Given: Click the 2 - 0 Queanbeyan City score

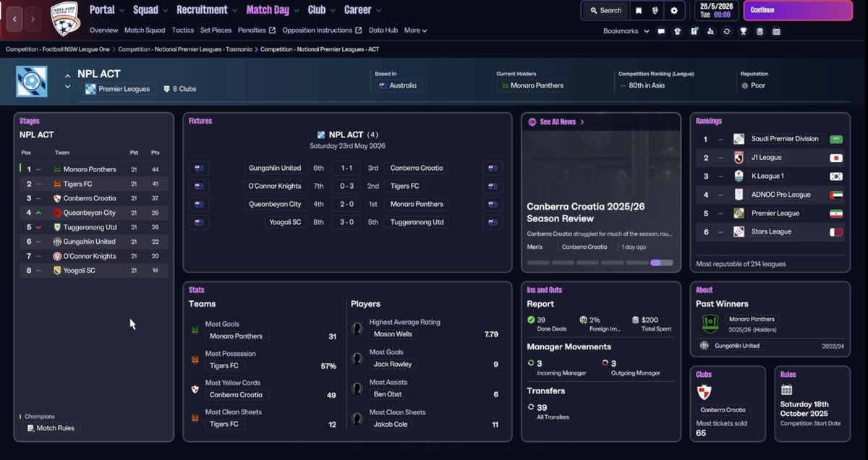Looking at the screenshot, I should (x=346, y=204).
